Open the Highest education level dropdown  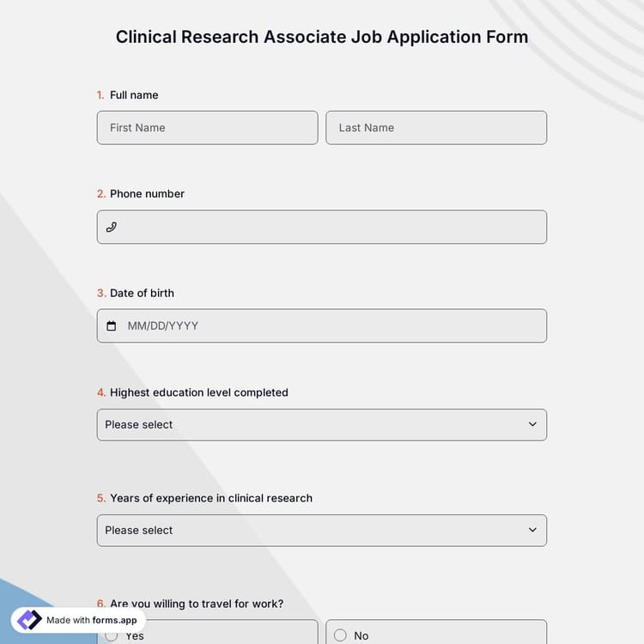tap(321, 425)
